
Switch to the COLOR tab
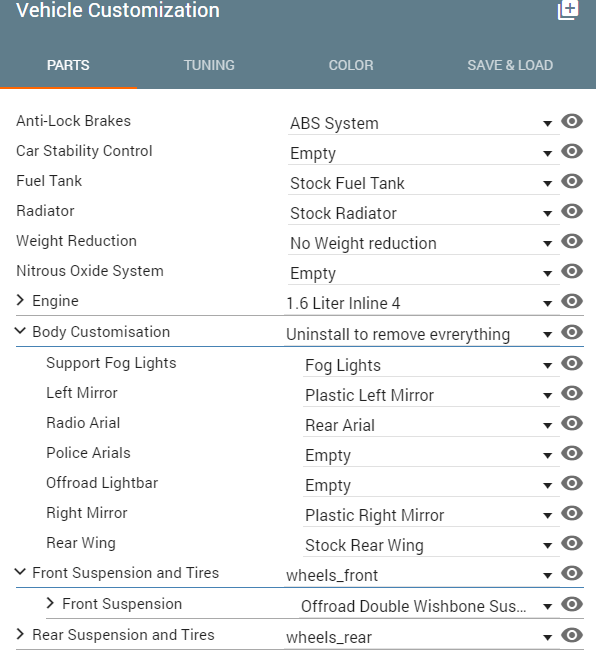[351, 65]
